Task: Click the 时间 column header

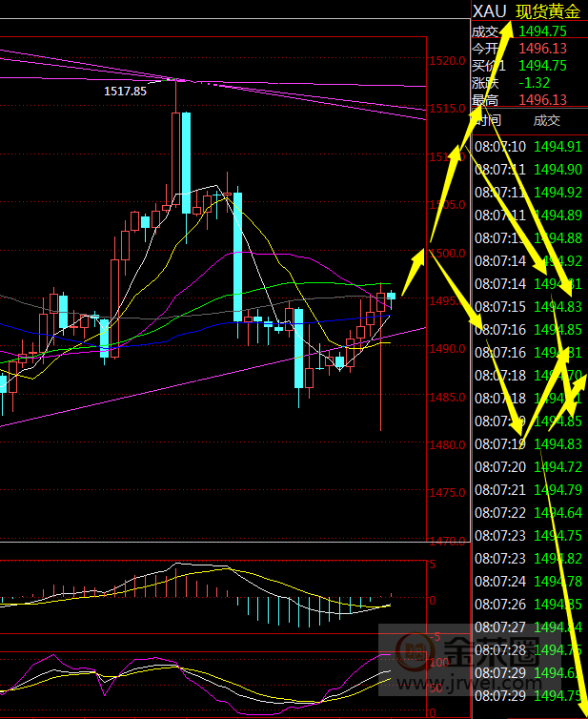Action: pos(488,121)
